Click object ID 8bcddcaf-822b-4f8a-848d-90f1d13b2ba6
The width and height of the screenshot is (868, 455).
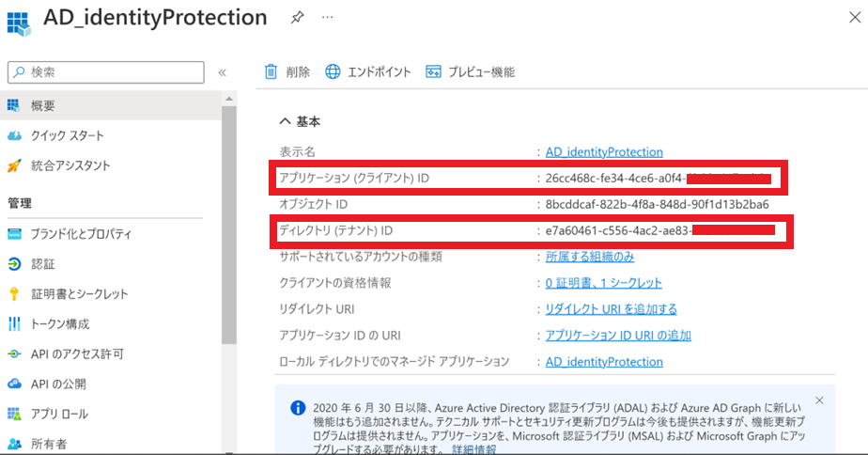[657, 204]
